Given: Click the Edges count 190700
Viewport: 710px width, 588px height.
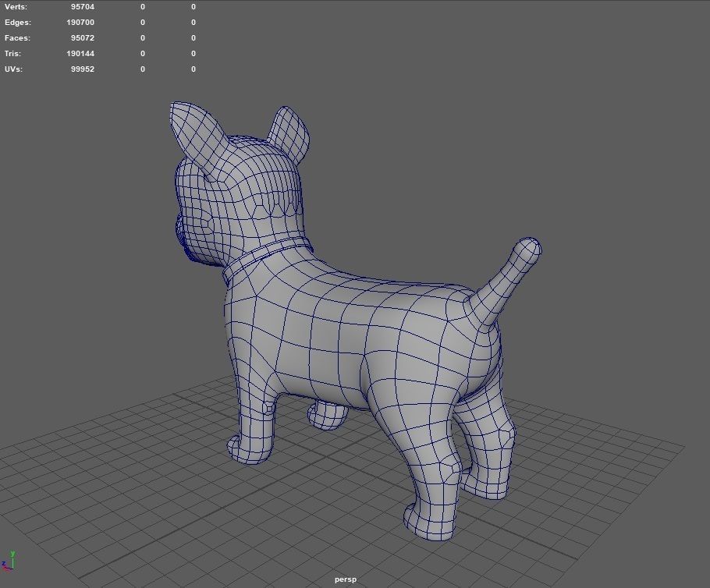Looking at the screenshot, I should 80,22.
